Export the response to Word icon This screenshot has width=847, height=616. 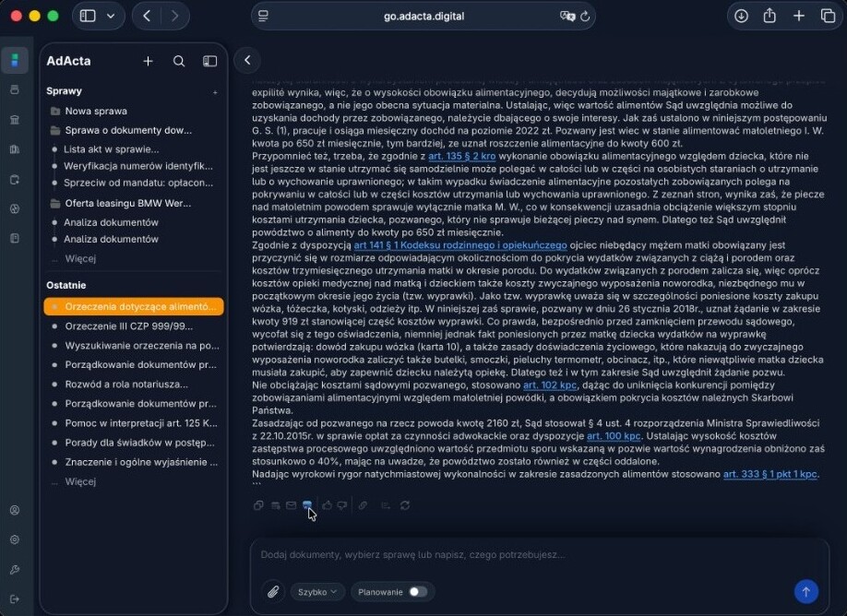(x=307, y=504)
